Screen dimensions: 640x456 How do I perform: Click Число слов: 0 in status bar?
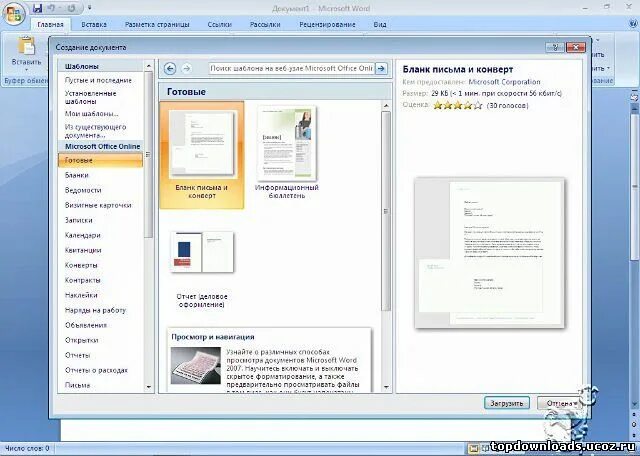27,448
